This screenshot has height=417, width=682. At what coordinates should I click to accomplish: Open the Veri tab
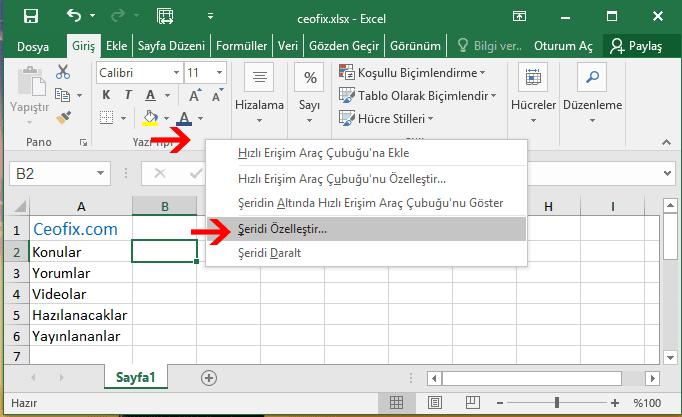(x=288, y=46)
